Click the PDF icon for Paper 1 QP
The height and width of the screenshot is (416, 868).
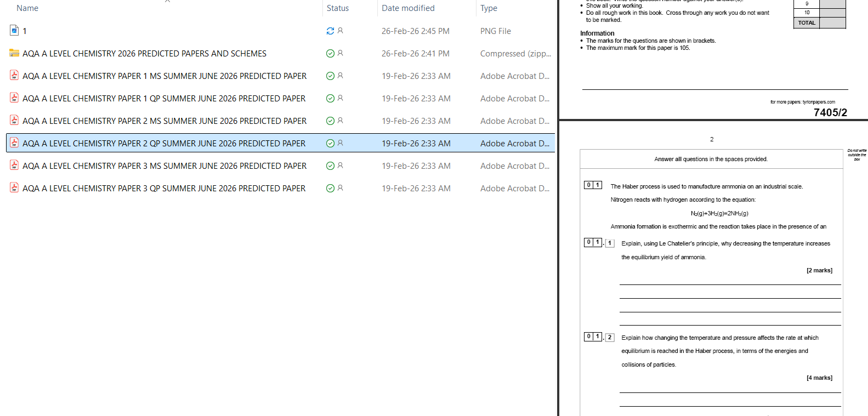point(14,98)
